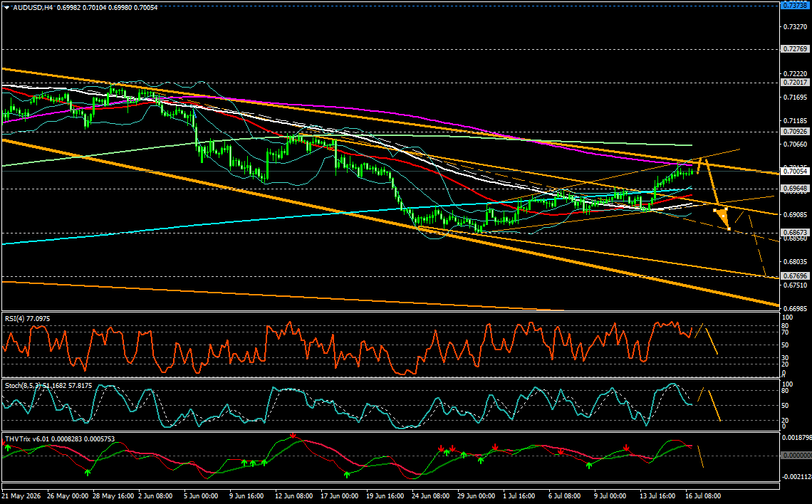The image size is (812, 504).
Task: Click the 0.73270 price scale value
Action: tap(795, 26)
